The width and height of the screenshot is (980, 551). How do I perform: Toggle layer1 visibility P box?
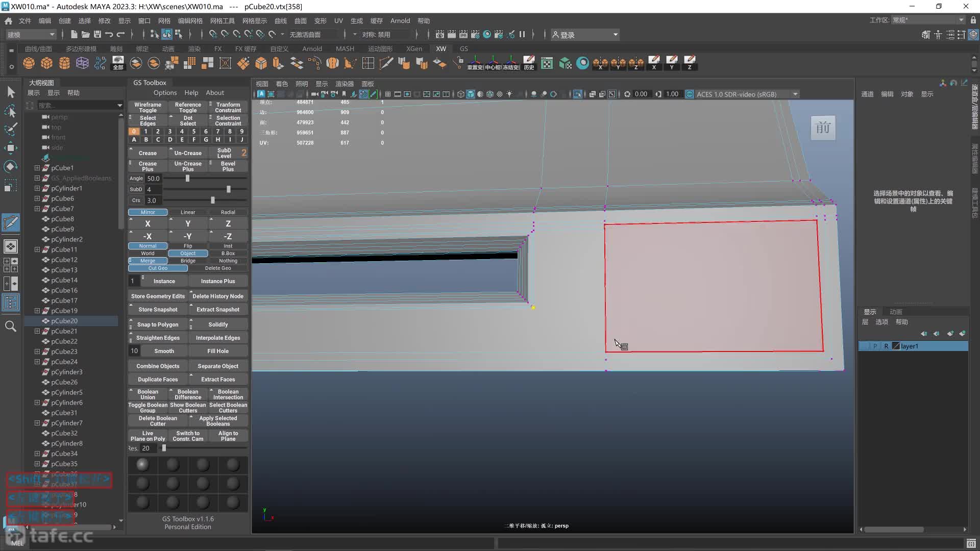[875, 346]
